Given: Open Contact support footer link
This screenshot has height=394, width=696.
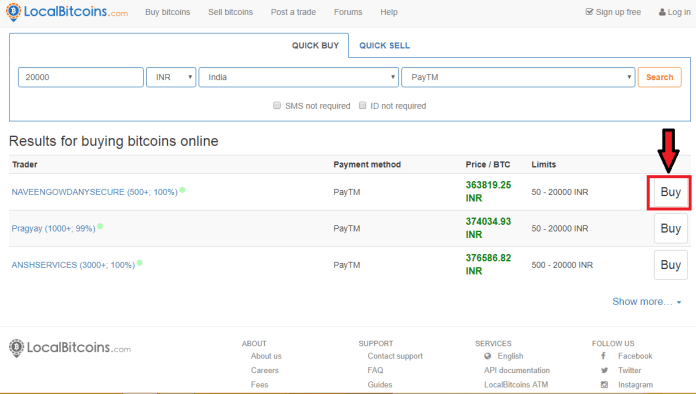Looking at the screenshot, I should (x=395, y=356).
